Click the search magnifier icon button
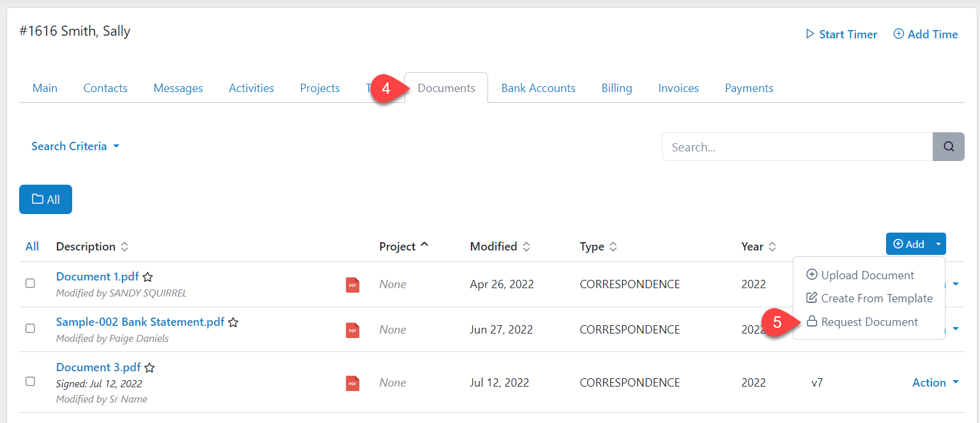The image size is (980, 423). [x=948, y=147]
